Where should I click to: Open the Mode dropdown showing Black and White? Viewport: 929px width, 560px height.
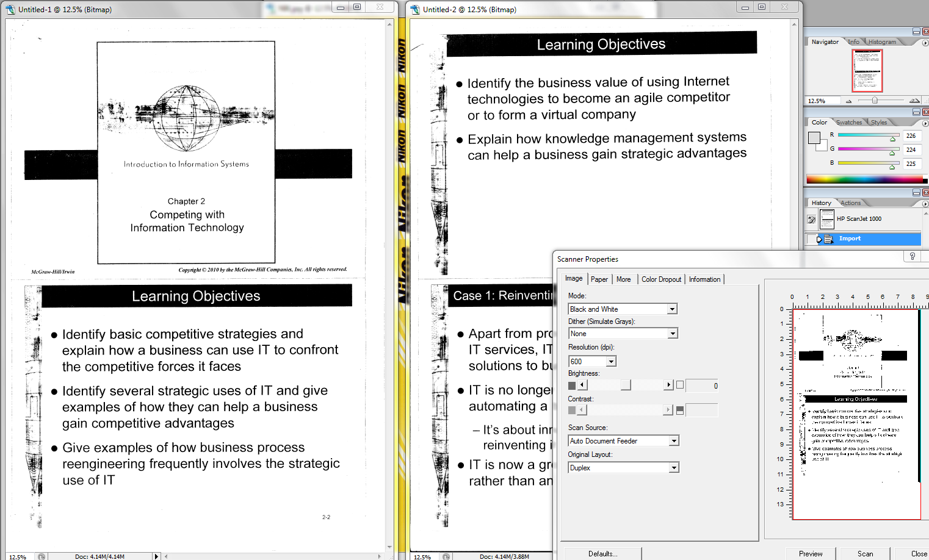[x=623, y=309]
